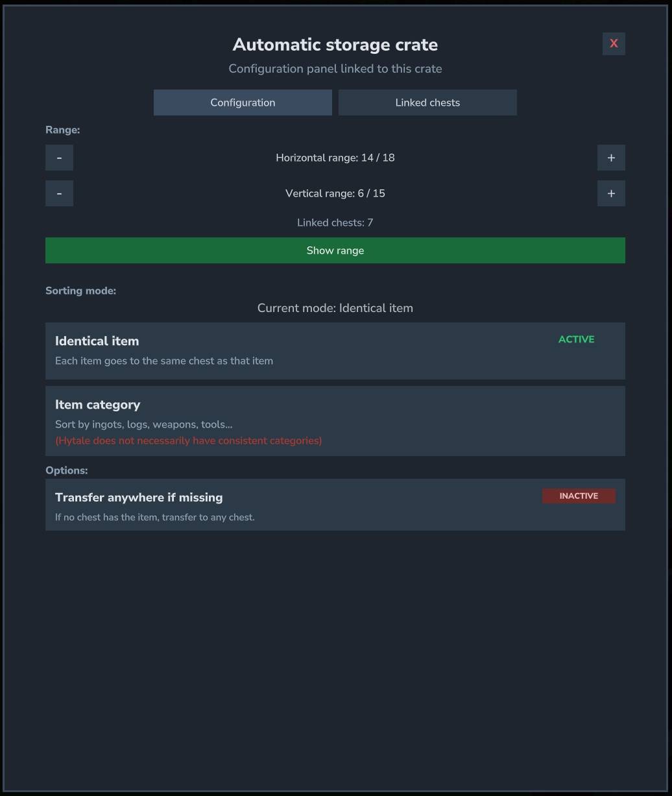The width and height of the screenshot is (672, 796).
Task: Click the Current mode: Identical item text
Action: pyautogui.click(x=335, y=308)
